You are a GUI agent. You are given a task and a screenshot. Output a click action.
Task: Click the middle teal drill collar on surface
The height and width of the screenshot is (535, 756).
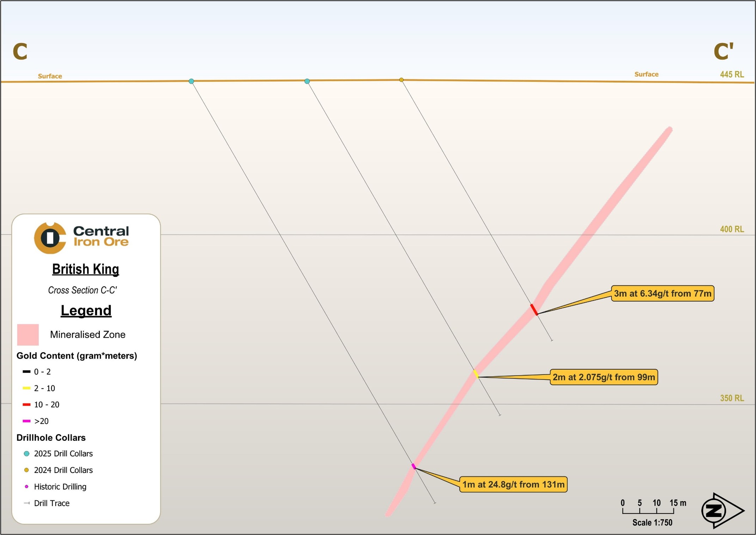[x=307, y=81]
